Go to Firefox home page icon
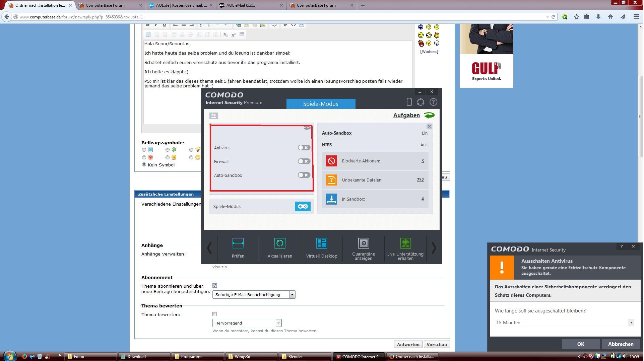Screen dimensions: 644x361 click(x=610, y=17)
